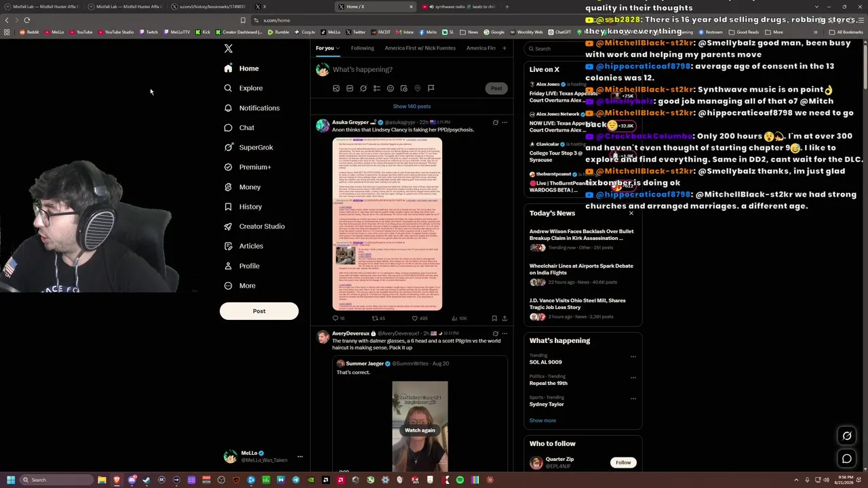Click the large Post button in sidebar
Screen dimensions: 868x488
259,311
